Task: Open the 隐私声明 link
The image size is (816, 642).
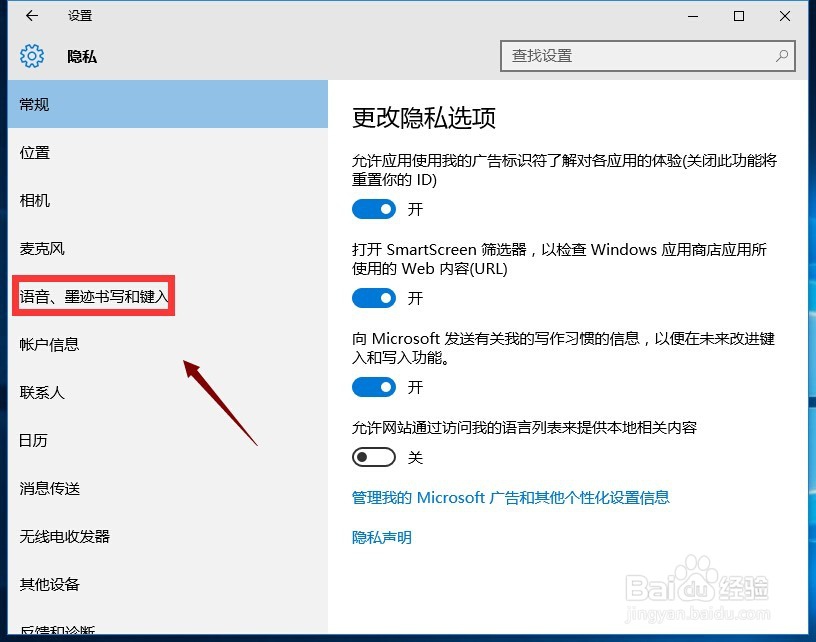Action: click(381, 537)
